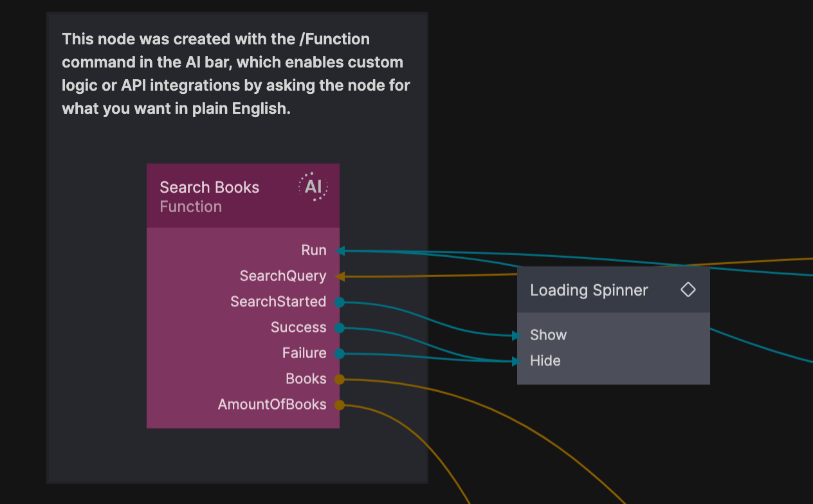Click the Run input arrow port
Viewport: 813px width, 504px height.
[340, 251]
